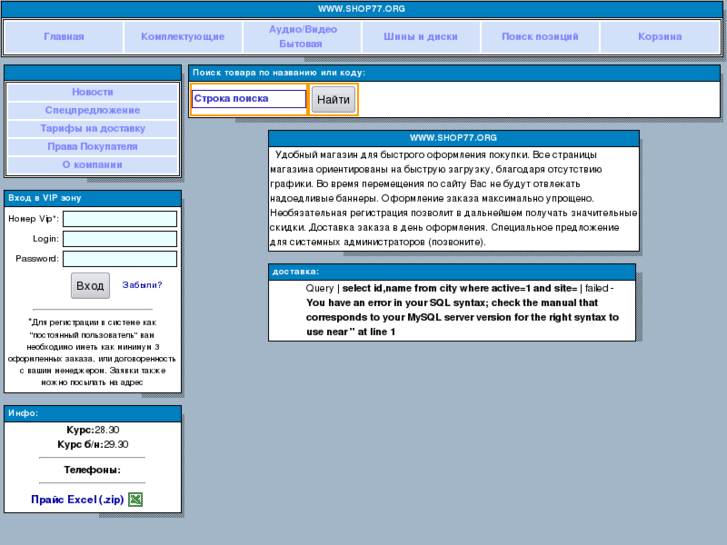Screen dimensions: 727x545
Task: Click the Инфо: panel header
Action: coord(93,413)
